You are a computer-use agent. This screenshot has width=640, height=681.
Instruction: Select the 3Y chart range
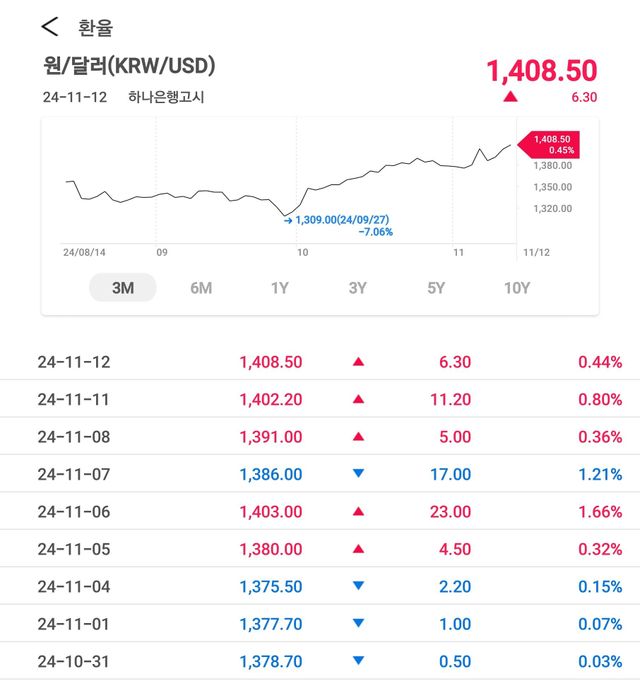tap(358, 288)
